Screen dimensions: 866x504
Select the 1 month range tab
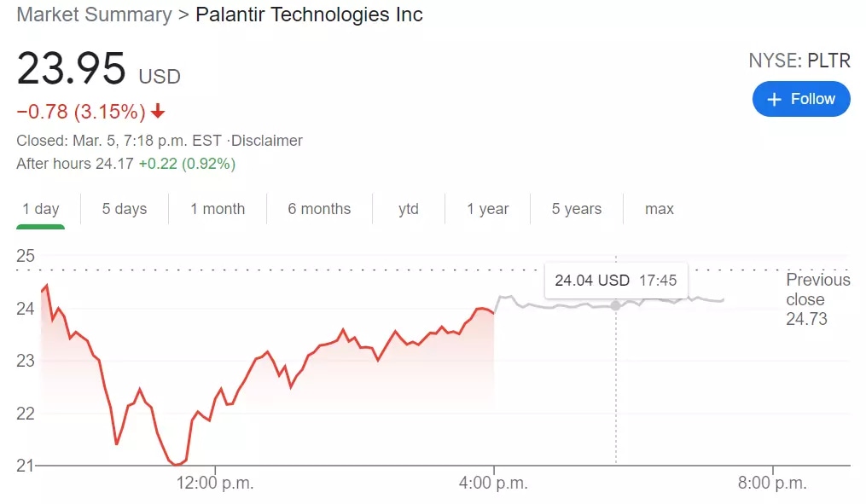218,209
